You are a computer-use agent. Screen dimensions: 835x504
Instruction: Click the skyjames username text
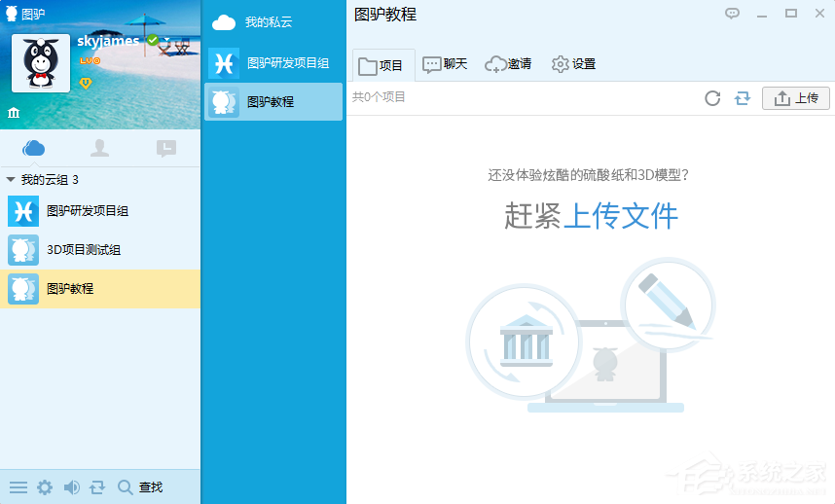point(108,41)
